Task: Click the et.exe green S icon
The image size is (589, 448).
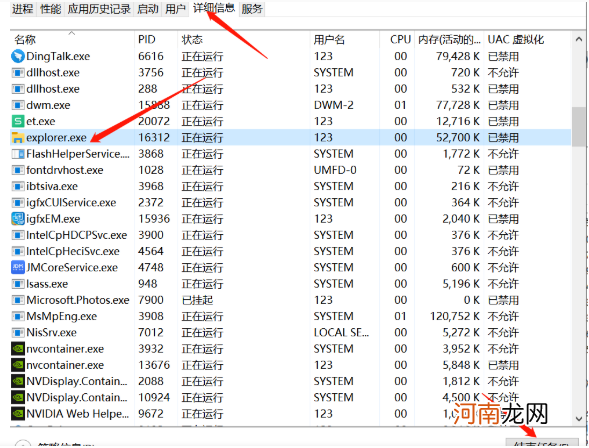Action: (x=18, y=121)
